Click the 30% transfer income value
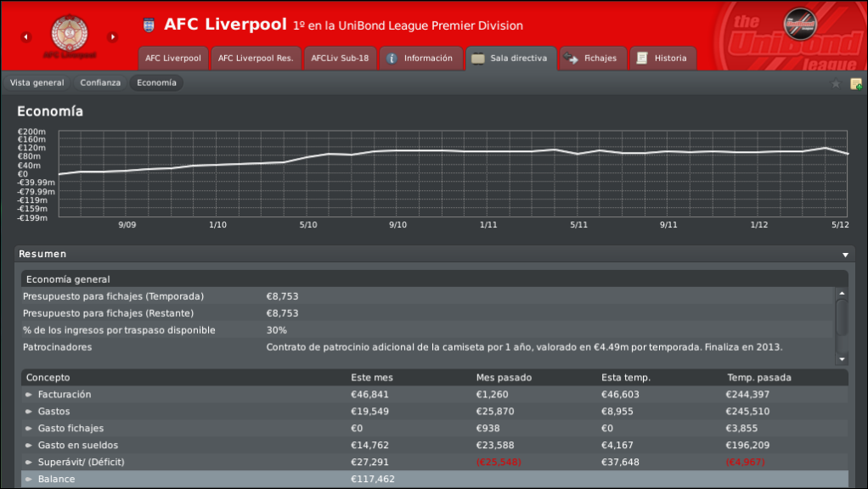The height and width of the screenshot is (489, 868). (x=277, y=330)
